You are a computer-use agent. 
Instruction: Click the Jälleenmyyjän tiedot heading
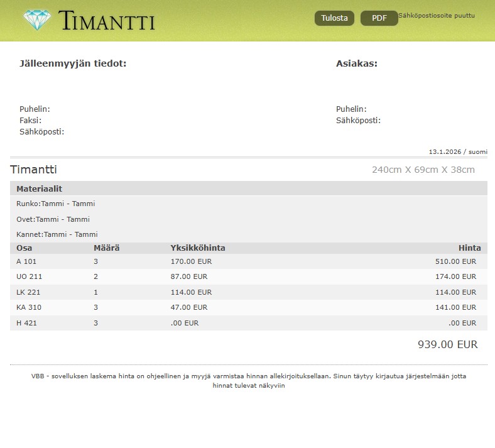(x=73, y=63)
